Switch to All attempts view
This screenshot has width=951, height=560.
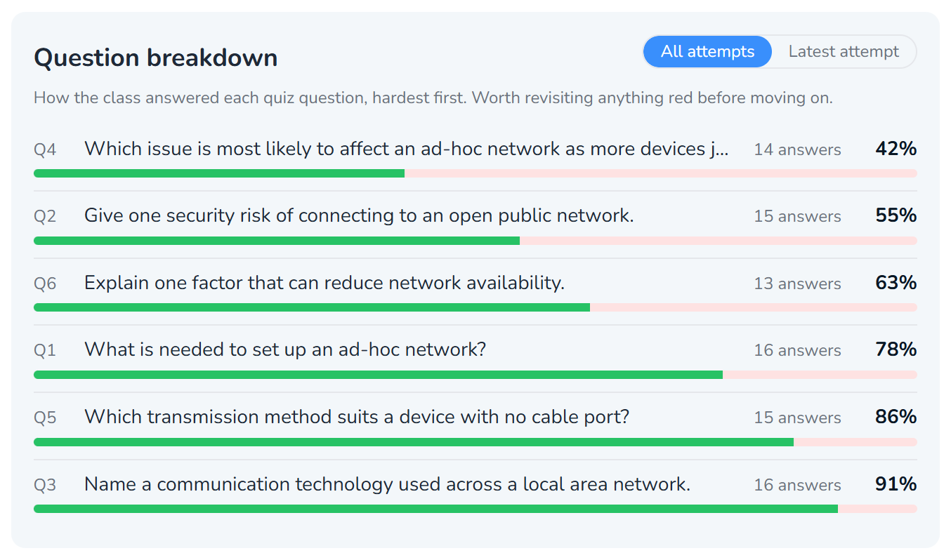(x=707, y=52)
